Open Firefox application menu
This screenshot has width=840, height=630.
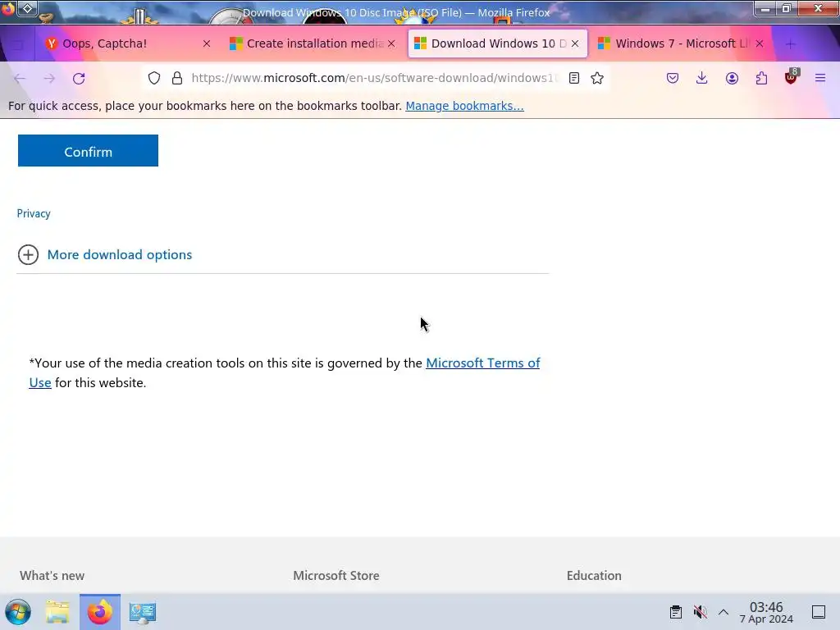pos(820,78)
